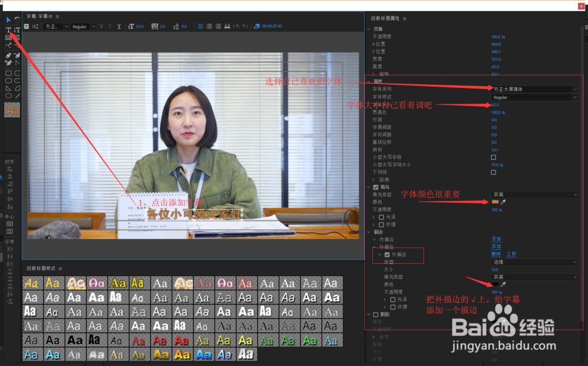Uncheck the 填充 fill checkbox
Screen dimensions: 588x366
tap(376, 187)
